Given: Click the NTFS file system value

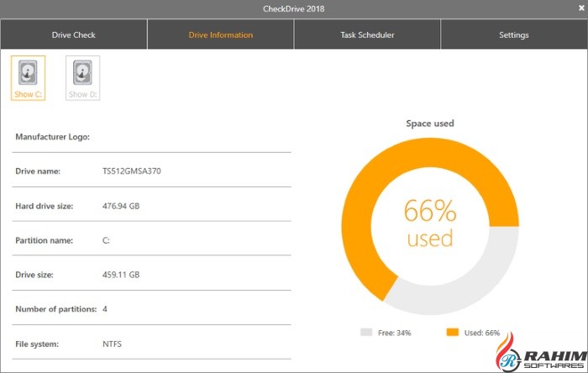Looking at the screenshot, I should 114,344.
